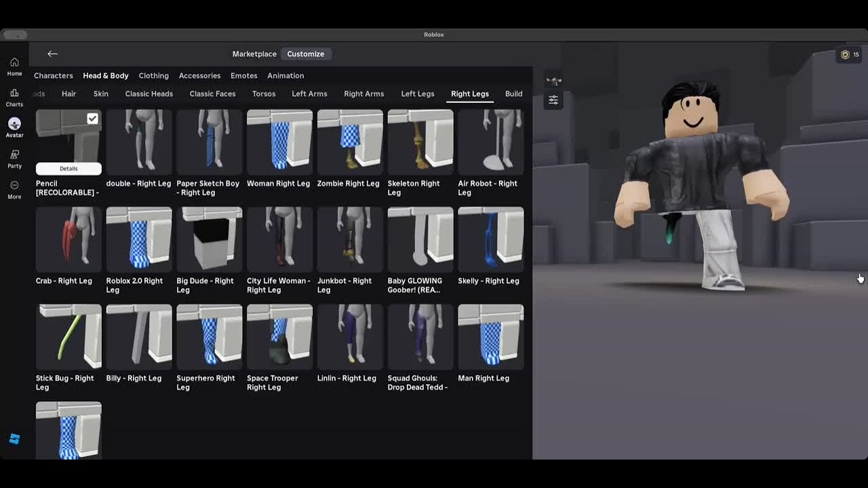This screenshot has width=868, height=488.
Task: Equip the Baby GLOWING Goober leg
Action: click(x=420, y=240)
